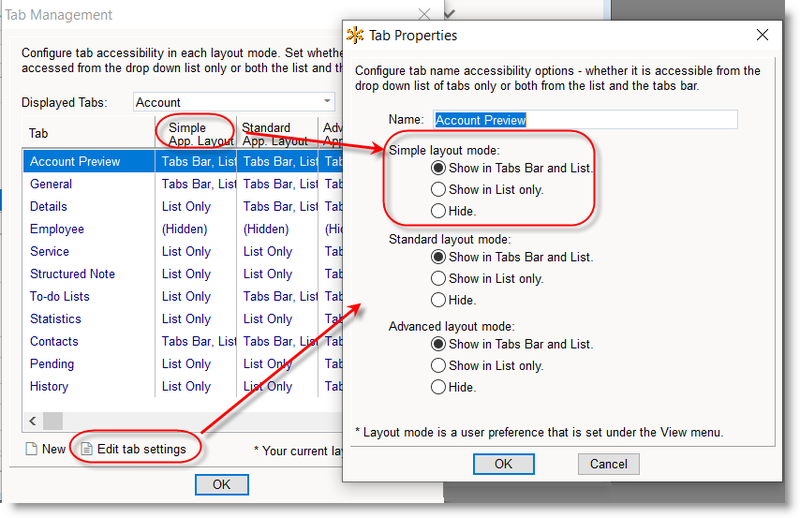800x518 pixels.
Task: Select the To-do Lists tab row
Action: (183, 296)
